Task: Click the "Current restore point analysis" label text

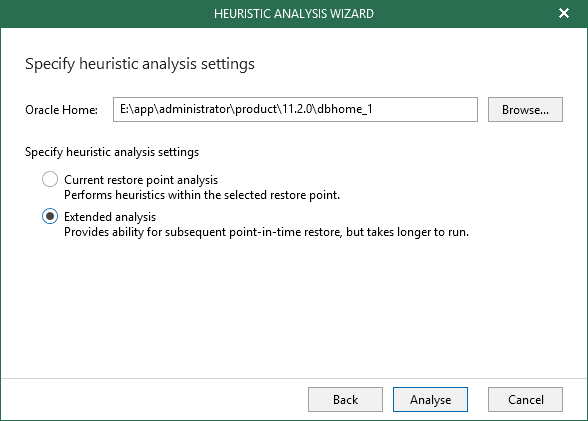Action: pyautogui.click(x=141, y=180)
